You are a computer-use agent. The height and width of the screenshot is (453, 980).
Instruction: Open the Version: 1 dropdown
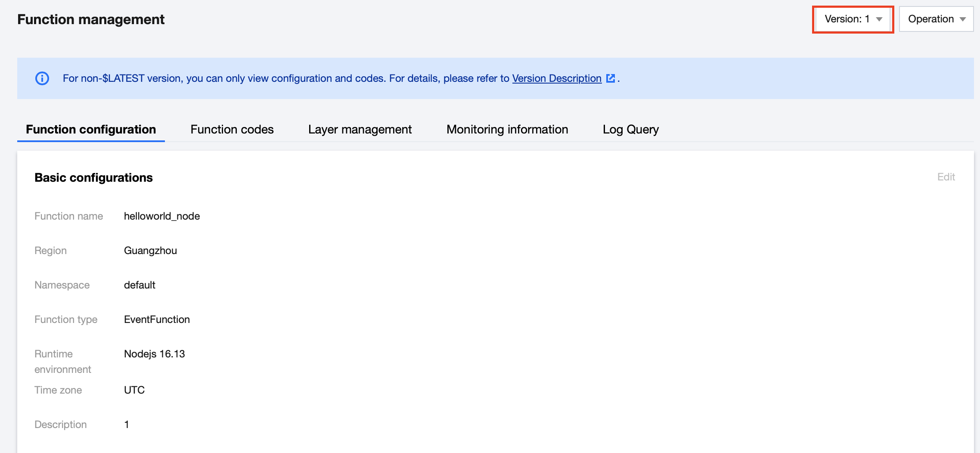[853, 19]
